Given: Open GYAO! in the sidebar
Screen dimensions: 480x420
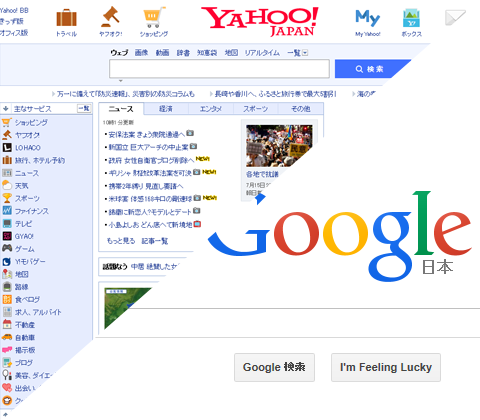Looking at the screenshot, I should pos(24,236).
